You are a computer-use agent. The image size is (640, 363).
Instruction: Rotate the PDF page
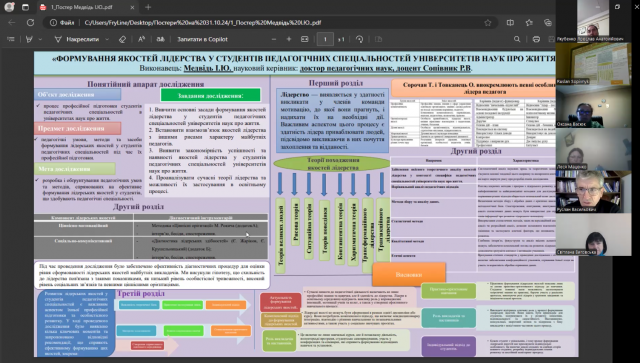pyautogui.click(x=360, y=39)
